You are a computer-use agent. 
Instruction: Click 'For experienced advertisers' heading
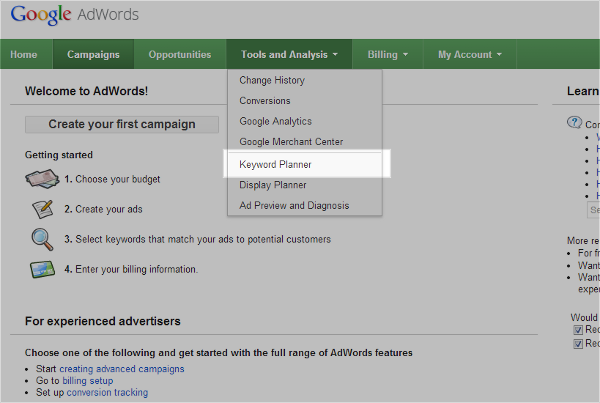coord(103,321)
